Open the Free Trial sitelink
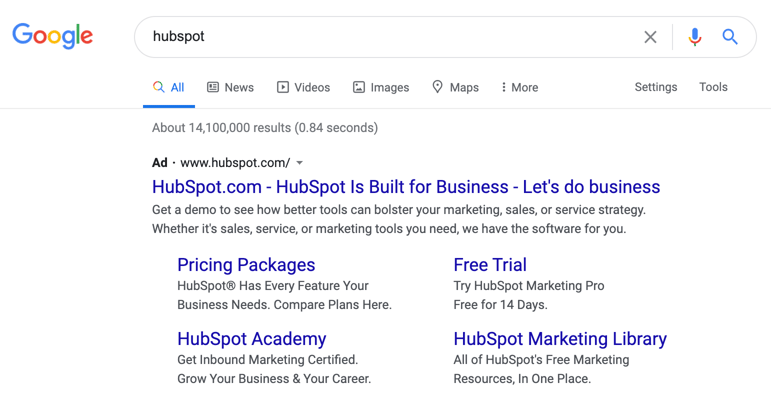The height and width of the screenshot is (410, 771). pos(490,265)
